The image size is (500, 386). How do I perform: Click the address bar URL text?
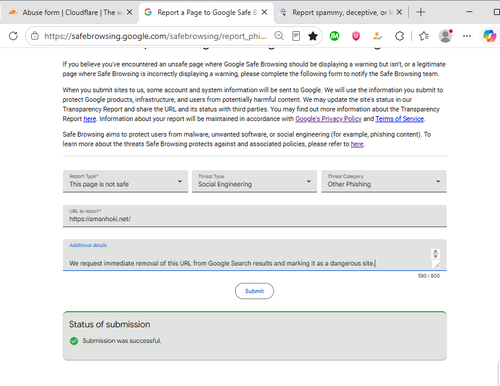coord(155,36)
